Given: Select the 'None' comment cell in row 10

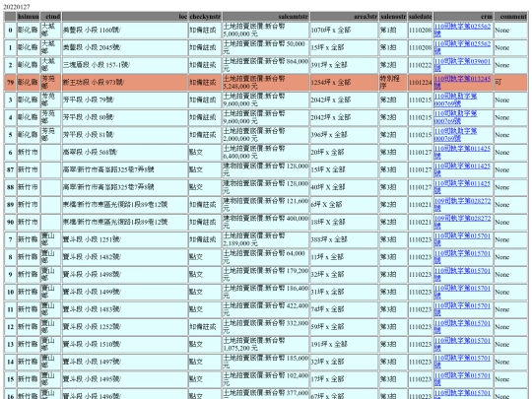Looking at the screenshot, I should tap(511, 292).
